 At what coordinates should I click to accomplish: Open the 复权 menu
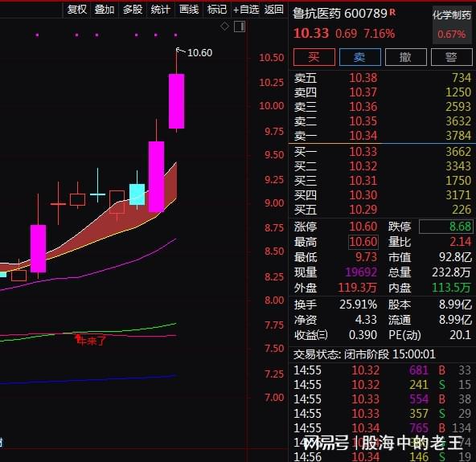pyautogui.click(x=77, y=10)
